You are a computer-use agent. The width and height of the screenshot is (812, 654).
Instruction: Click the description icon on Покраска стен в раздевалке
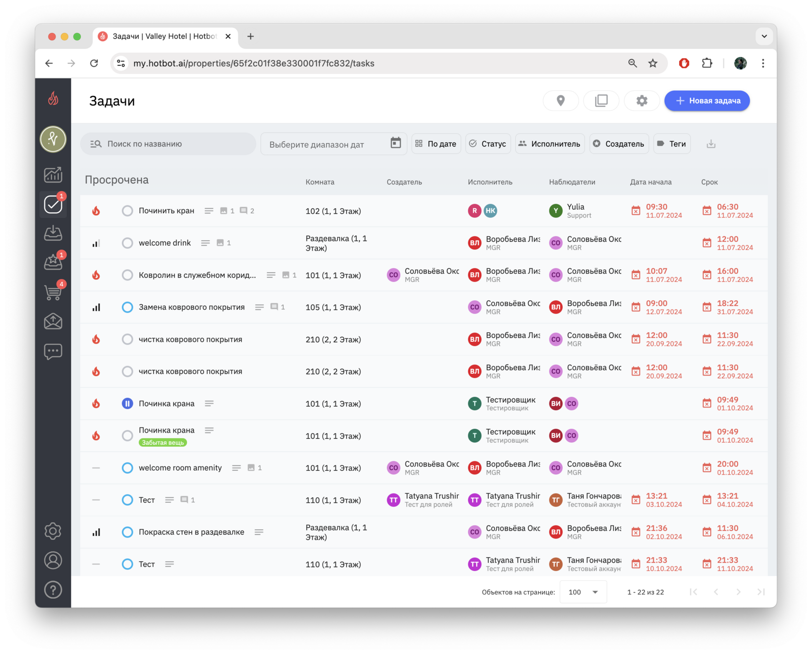259,532
